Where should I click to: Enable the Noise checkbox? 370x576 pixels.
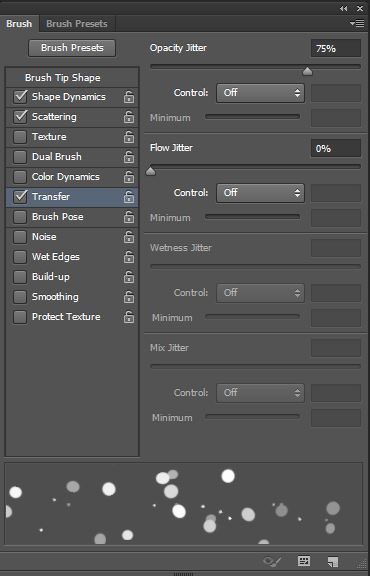pyautogui.click(x=20, y=237)
